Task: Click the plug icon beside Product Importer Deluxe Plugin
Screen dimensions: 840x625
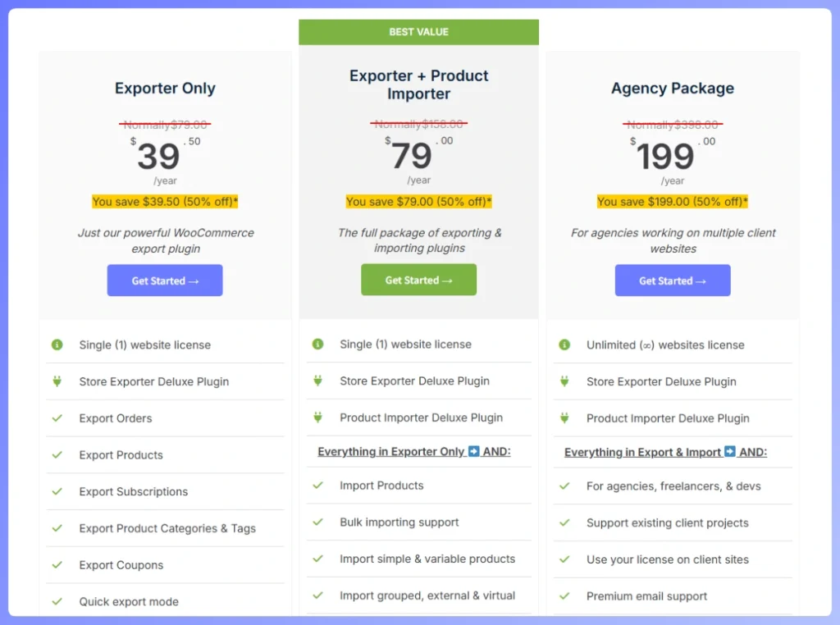Action: [x=317, y=418]
